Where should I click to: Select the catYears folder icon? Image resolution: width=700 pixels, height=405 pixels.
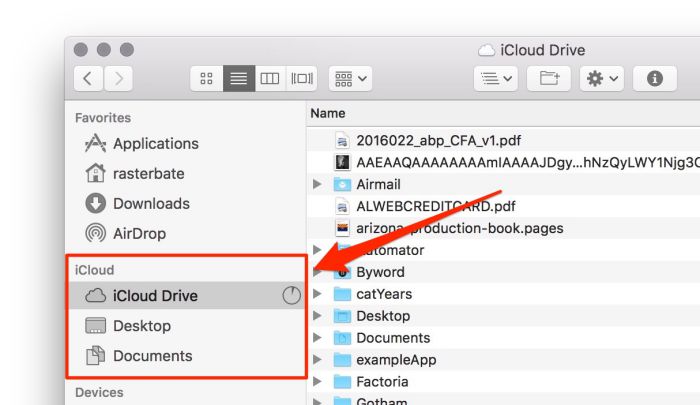(342, 294)
